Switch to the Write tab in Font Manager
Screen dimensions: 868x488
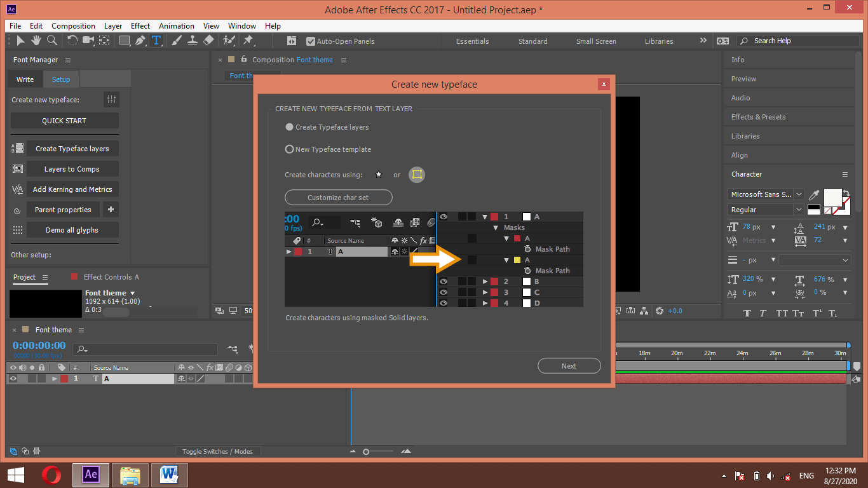point(24,79)
